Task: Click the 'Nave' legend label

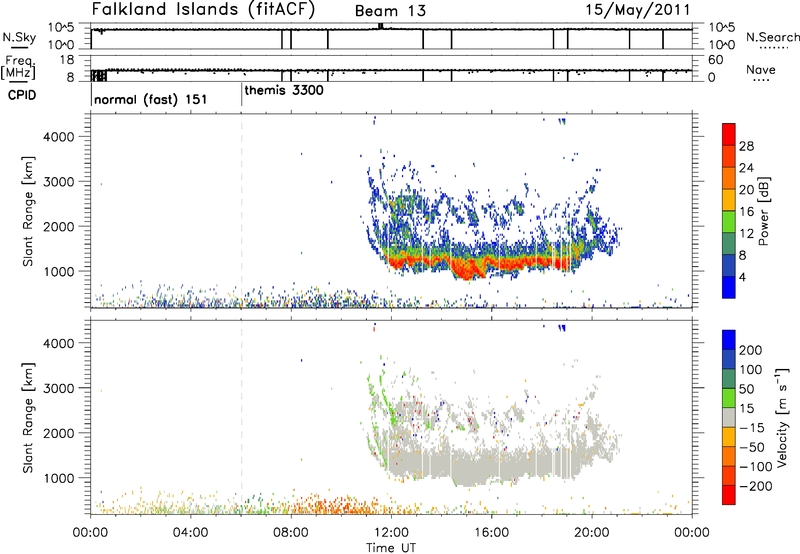Action: (x=761, y=69)
